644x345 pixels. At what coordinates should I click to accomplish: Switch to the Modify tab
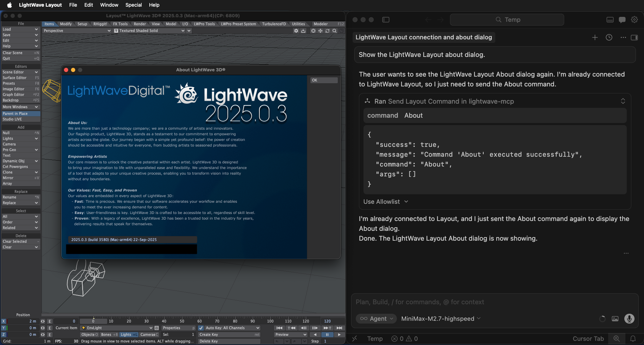tap(66, 24)
